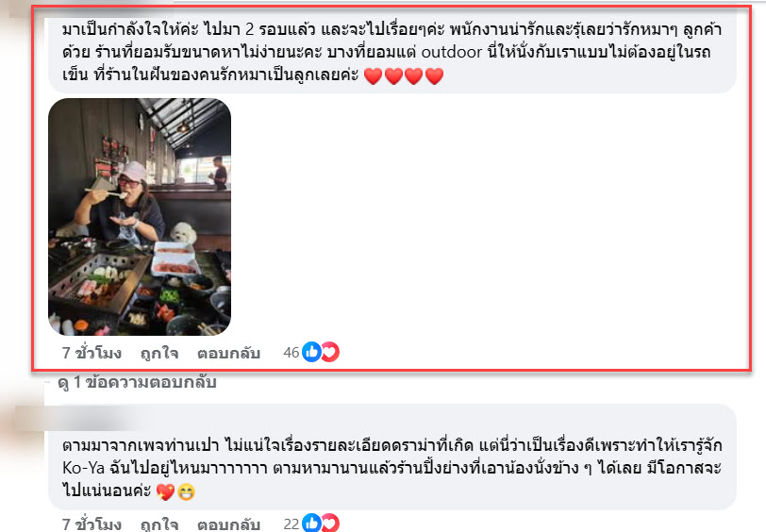This screenshot has width=766, height=532.
Task: Open the restaurant photo in first comment
Action: (140, 217)
